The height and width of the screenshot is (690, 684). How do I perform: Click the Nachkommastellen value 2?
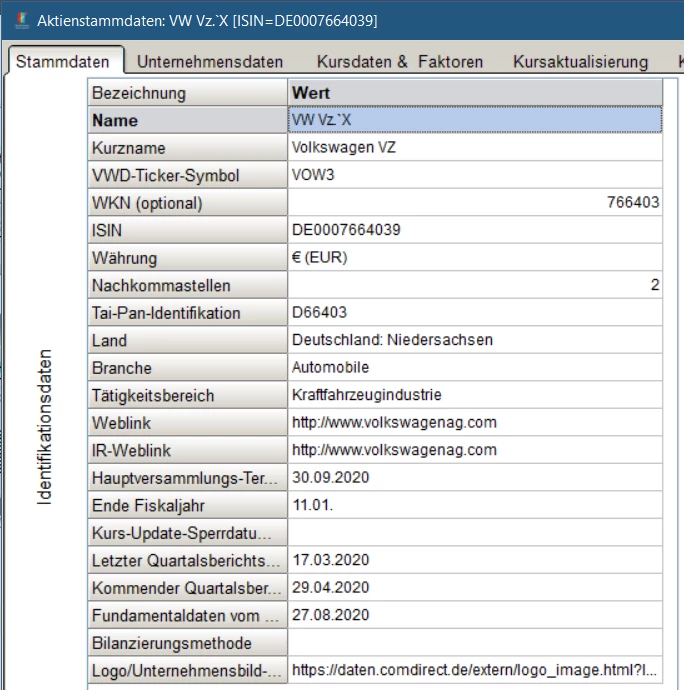click(x=475, y=285)
